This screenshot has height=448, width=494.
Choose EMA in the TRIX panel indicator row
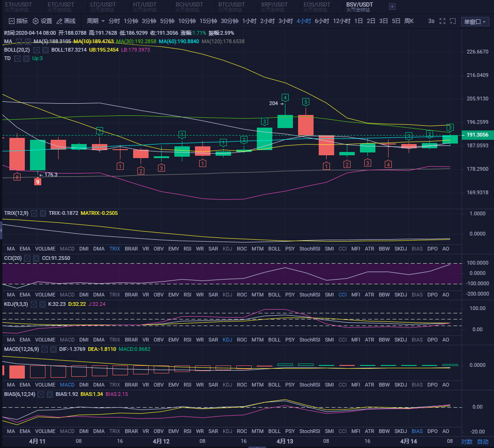pos(25,249)
